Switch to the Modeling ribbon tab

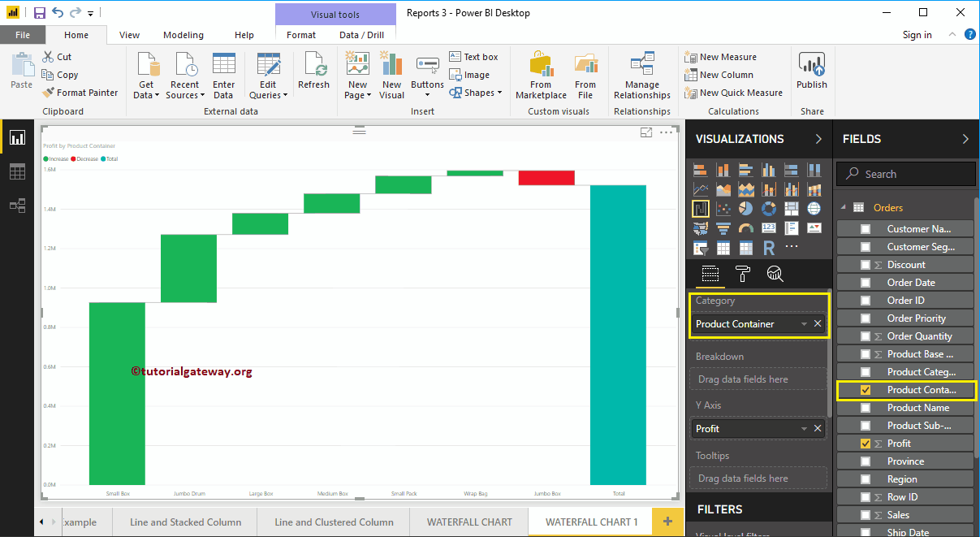[183, 35]
